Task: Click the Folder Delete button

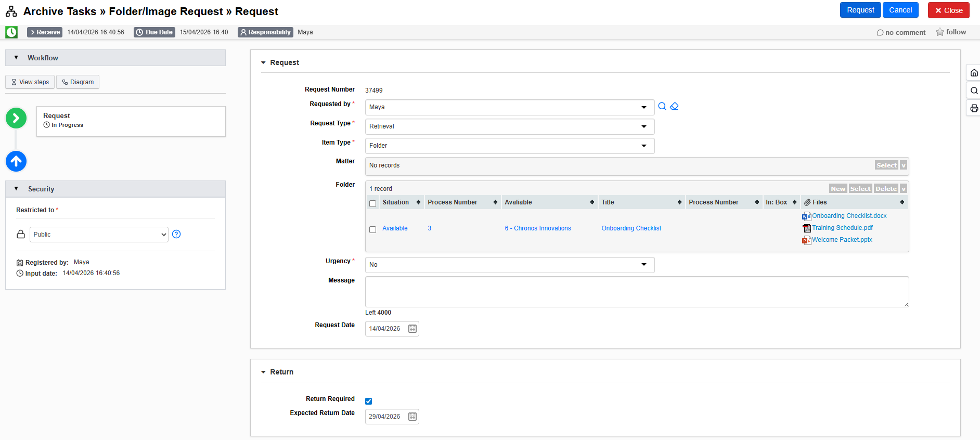Action: 886,189
